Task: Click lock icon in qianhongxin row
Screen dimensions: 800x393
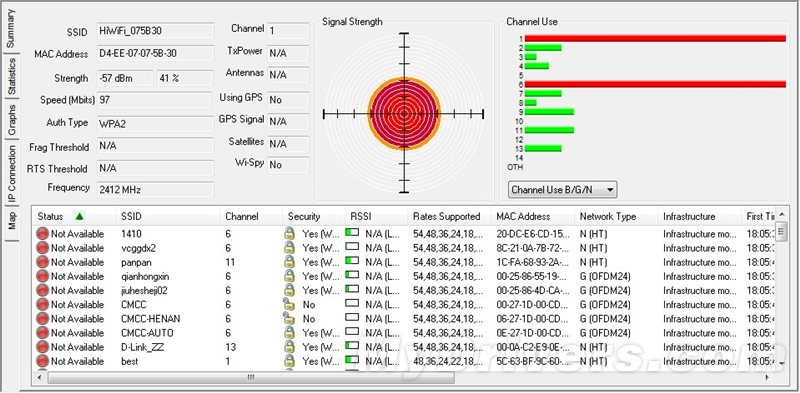Action: [289, 276]
